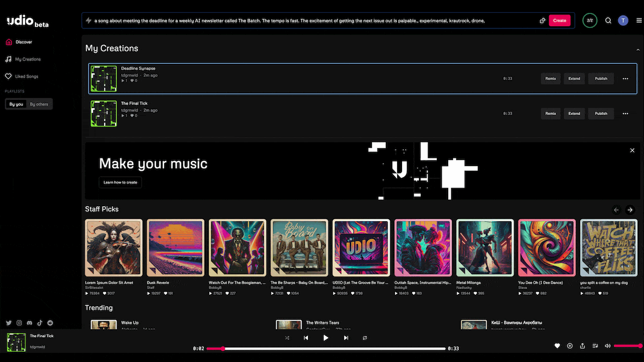Viewport: 644px width, 362px height.
Task: Click the search magnifier icon
Action: [x=608, y=21]
